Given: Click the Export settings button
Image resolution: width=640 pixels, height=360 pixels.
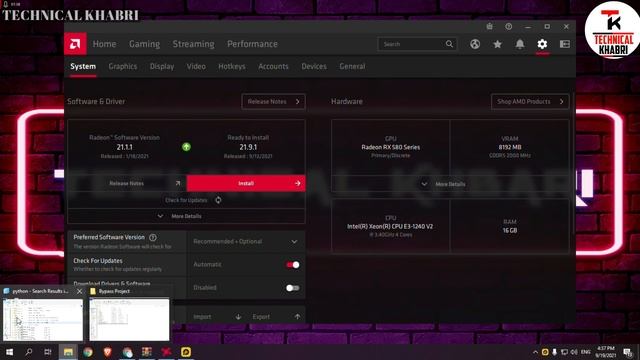Looking at the screenshot, I should click(276, 317).
